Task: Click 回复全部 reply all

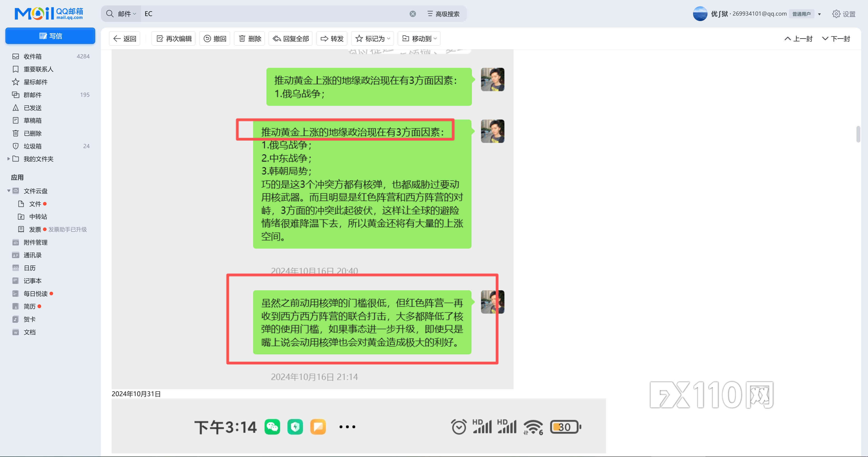Action: click(290, 38)
